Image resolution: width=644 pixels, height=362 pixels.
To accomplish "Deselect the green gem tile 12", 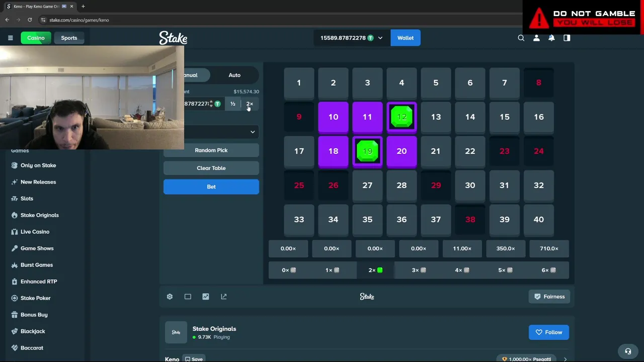I will pos(401,117).
